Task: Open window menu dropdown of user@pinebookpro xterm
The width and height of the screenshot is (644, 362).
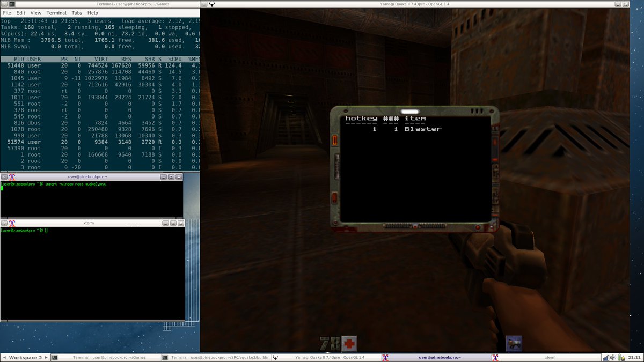Action: click(4, 176)
